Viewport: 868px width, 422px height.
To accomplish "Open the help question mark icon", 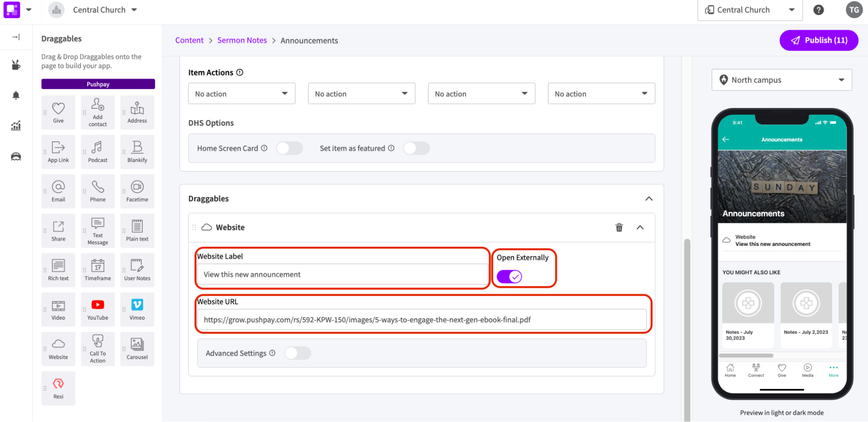I will pyautogui.click(x=818, y=10).
